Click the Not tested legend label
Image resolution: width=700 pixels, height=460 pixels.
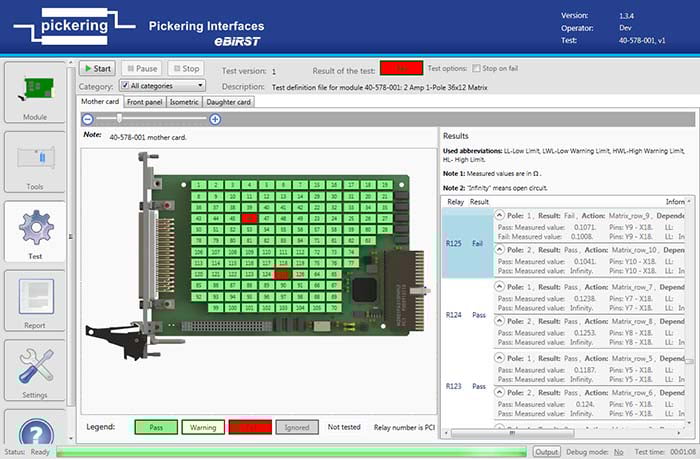[x=344, y=427]
